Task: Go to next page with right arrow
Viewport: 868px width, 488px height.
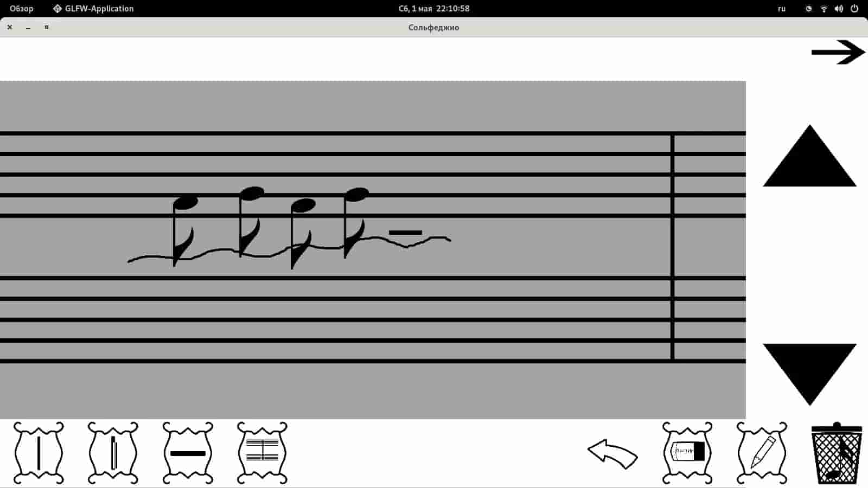Action: click(x=838, y=52)
